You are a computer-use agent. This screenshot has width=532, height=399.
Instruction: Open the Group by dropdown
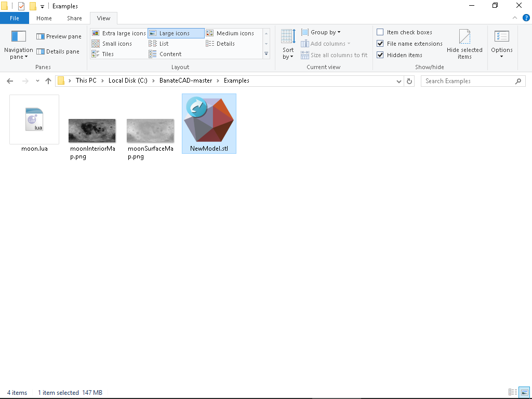tap(321, 32)
